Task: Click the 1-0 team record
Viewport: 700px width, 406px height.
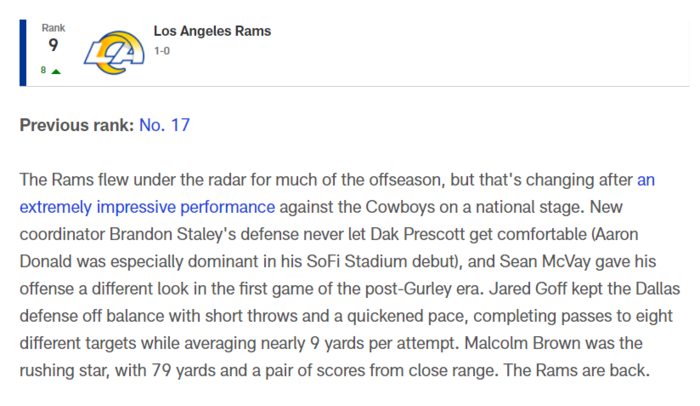Action: click(x=162, y=51)
